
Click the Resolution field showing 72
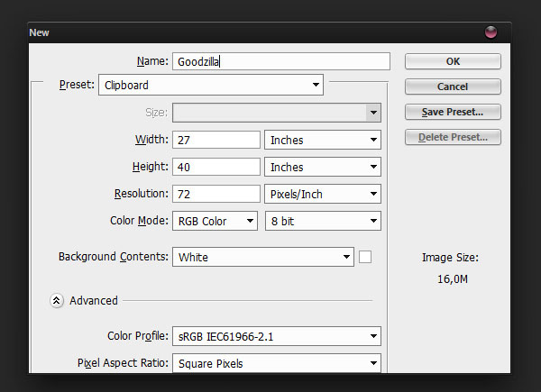pos(216,194)
